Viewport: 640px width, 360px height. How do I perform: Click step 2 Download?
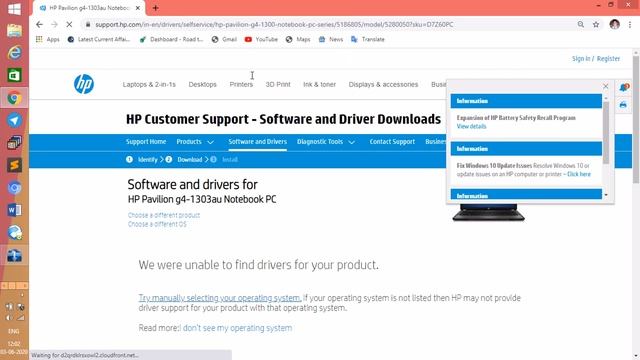pos(184,160)
